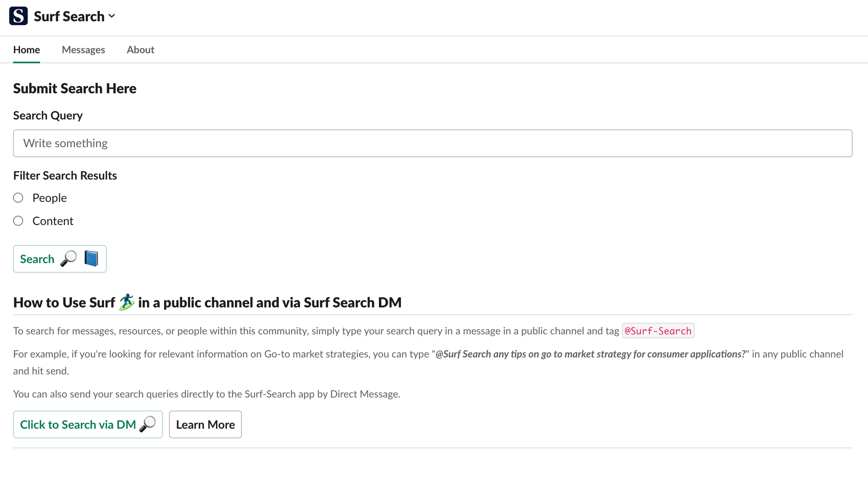Select the Content radio button filter
Screen dimensions: 868x480
click(18, 220)
